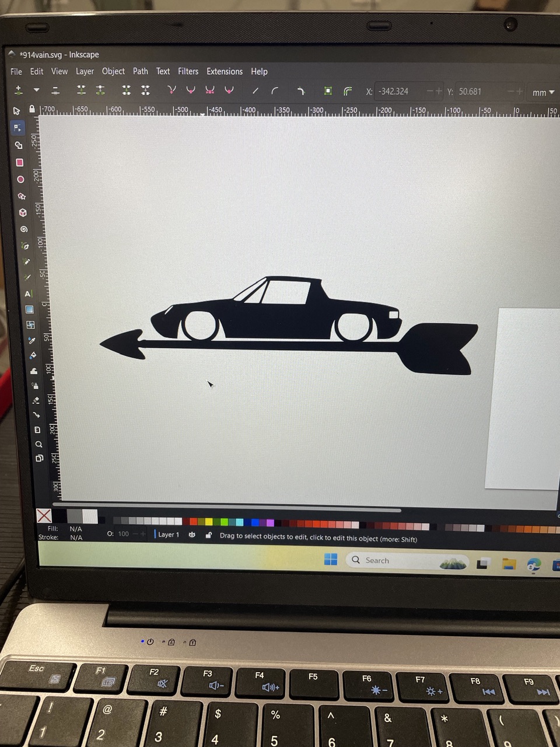
Task: Expand the Layer 1 layer selector
Action: pyautogui.click(x=168, y=535)
